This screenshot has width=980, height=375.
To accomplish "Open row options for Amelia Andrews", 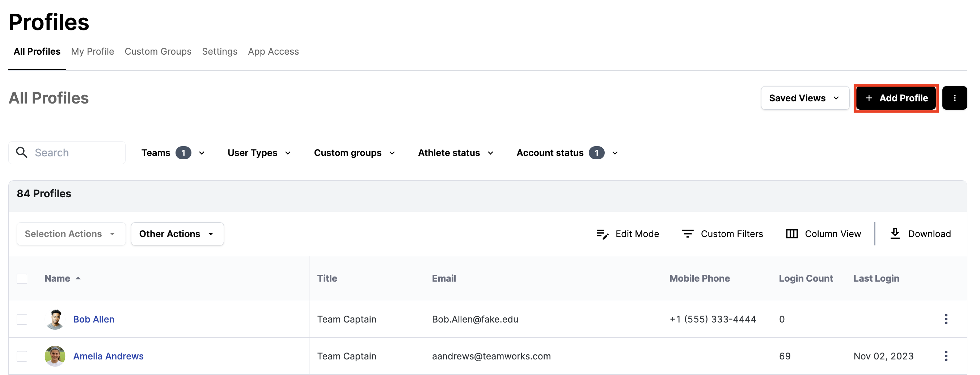I will [x=946, y=356].
